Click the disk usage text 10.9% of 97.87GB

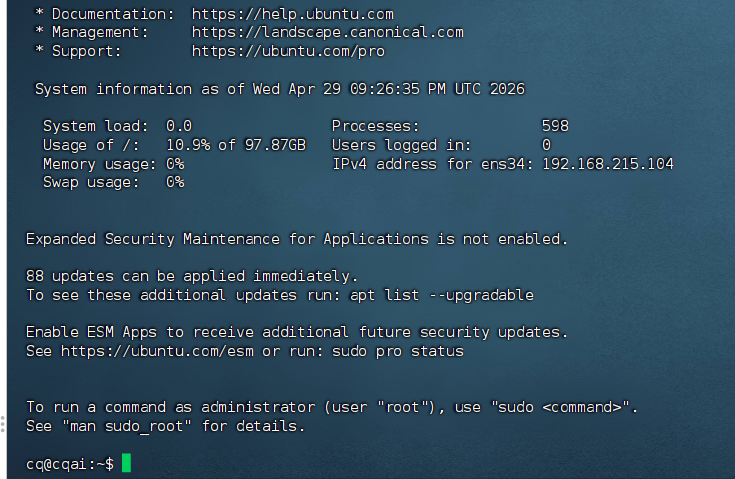[x=236, y=145]
